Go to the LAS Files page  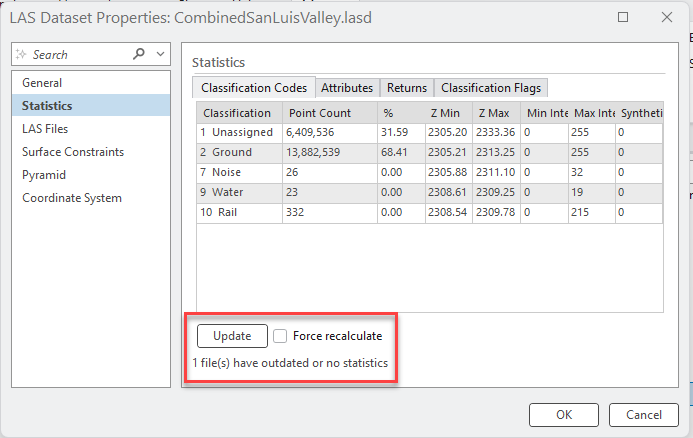pos(45,129)
